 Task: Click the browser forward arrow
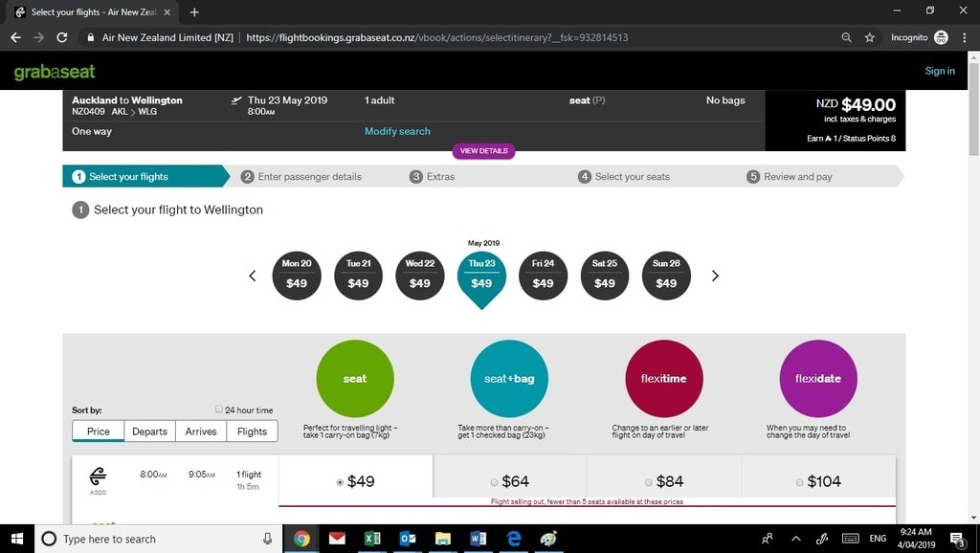(x=38, y=37)
